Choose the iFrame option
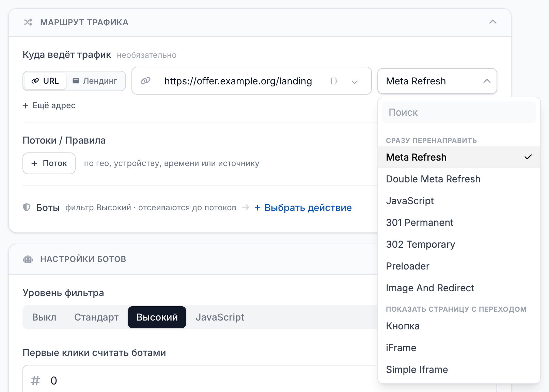This screenshot has width=549, height=392. pos(459,348)
